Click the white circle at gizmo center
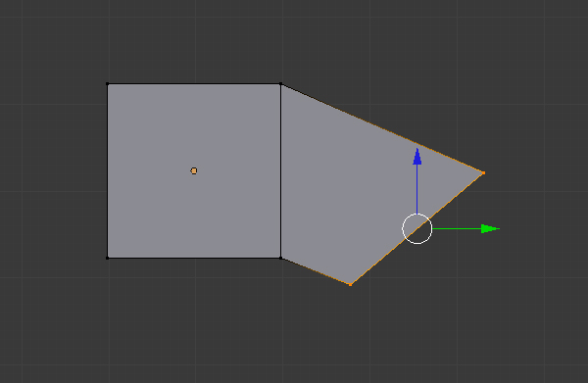Screen dimensions: 588x383 point(417,228)
